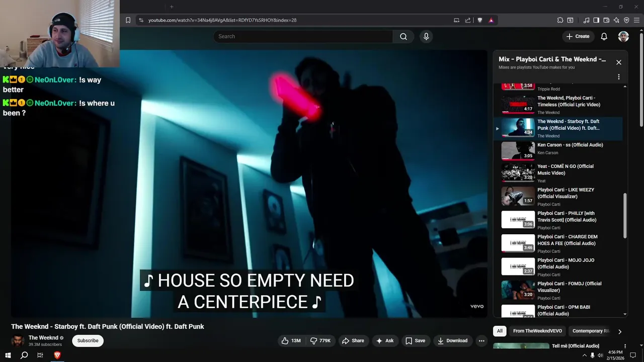Click the Create button
The width and height of the screenshot is (644, 362).
[x=578, y=36]
